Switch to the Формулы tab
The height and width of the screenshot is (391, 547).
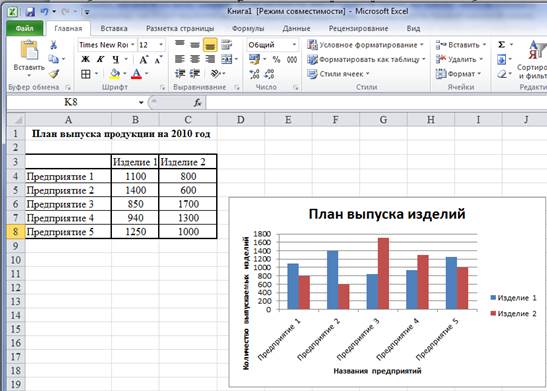(x=248, y=29)
